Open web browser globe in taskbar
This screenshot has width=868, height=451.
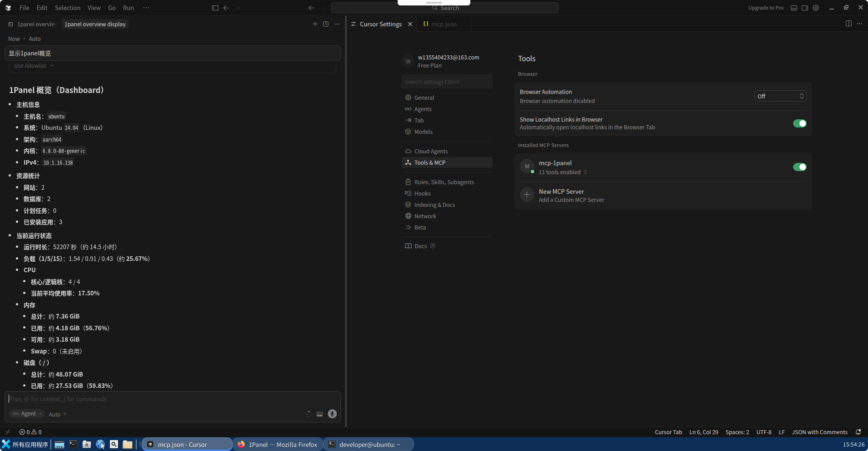coord(100,444)
